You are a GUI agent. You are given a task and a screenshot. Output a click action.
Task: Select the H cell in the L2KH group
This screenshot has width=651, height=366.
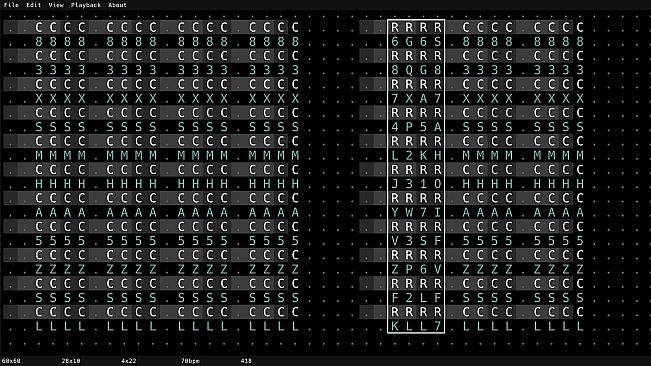[438, 156]
